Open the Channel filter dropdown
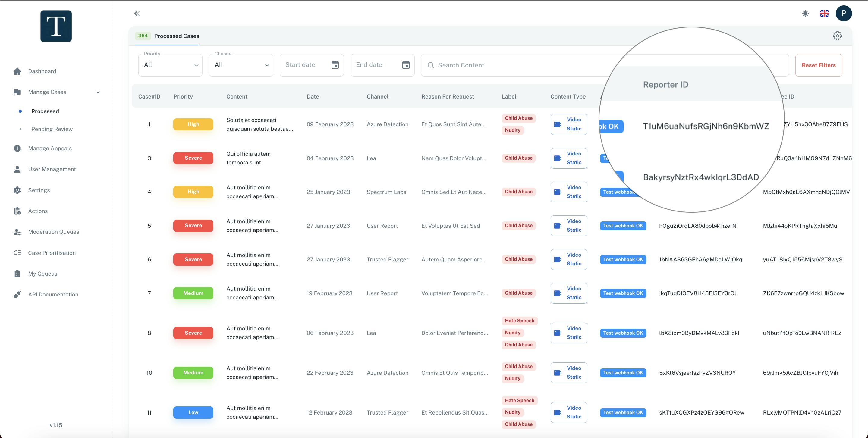The height and width of the screenshot is (438, 868). pos(241,65)
